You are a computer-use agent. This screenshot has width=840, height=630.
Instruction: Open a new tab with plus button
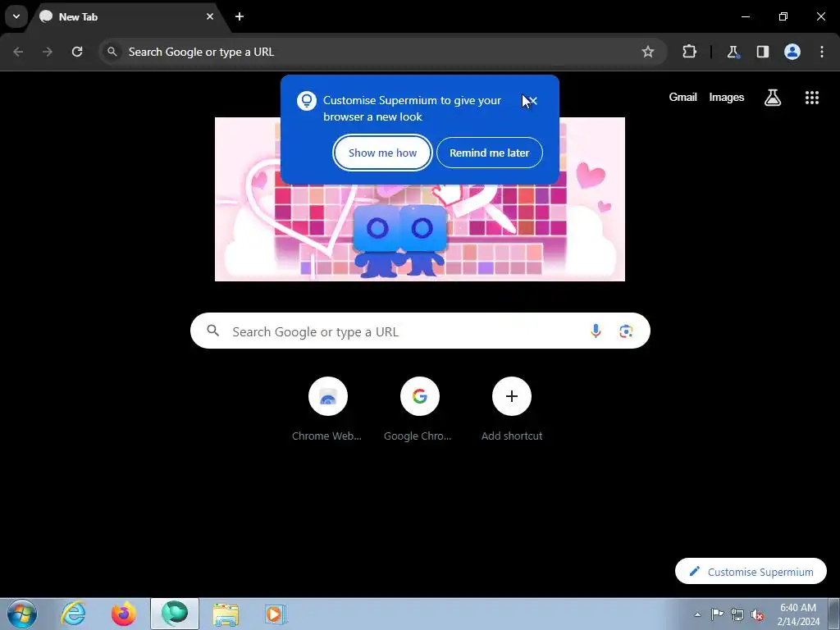240,16
